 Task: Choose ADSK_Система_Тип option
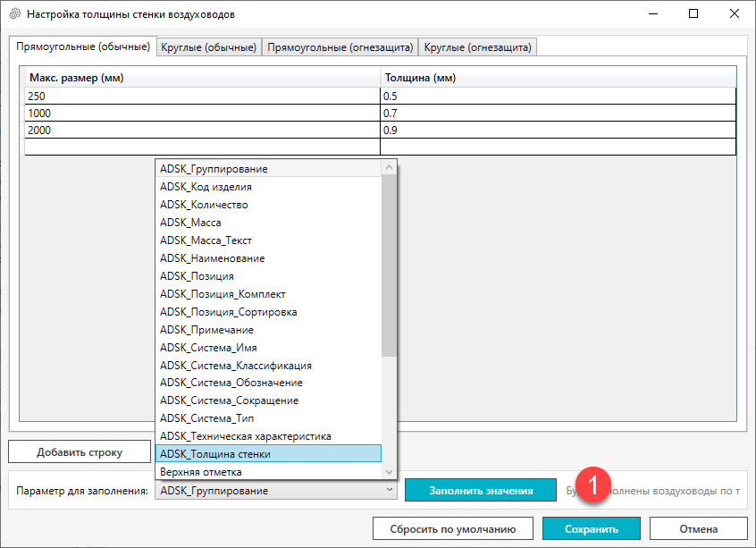click(x=269, y=418)
